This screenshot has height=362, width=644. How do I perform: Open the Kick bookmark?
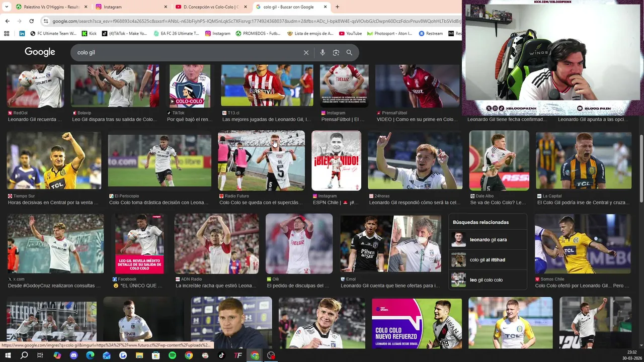point(89,34)
